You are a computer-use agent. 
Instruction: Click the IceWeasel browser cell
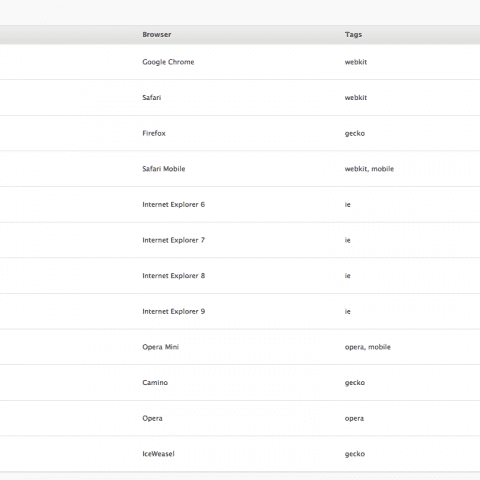click(158, 454)
